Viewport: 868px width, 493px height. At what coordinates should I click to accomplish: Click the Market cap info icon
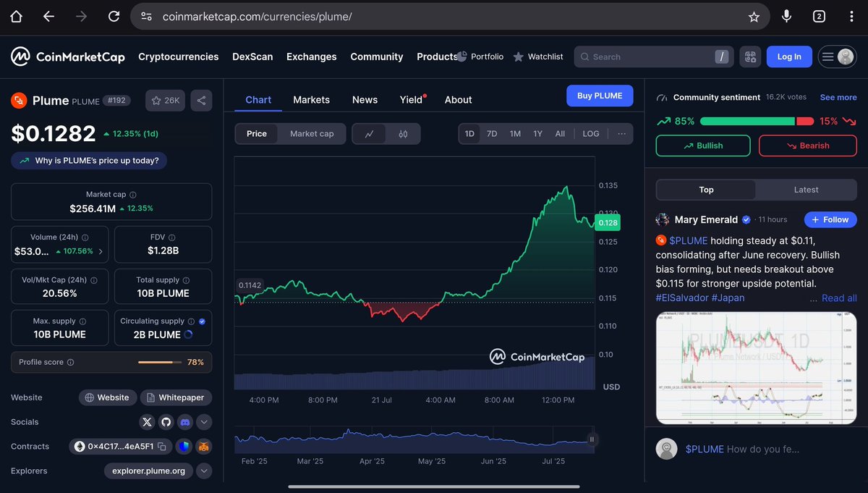[132, 195]
